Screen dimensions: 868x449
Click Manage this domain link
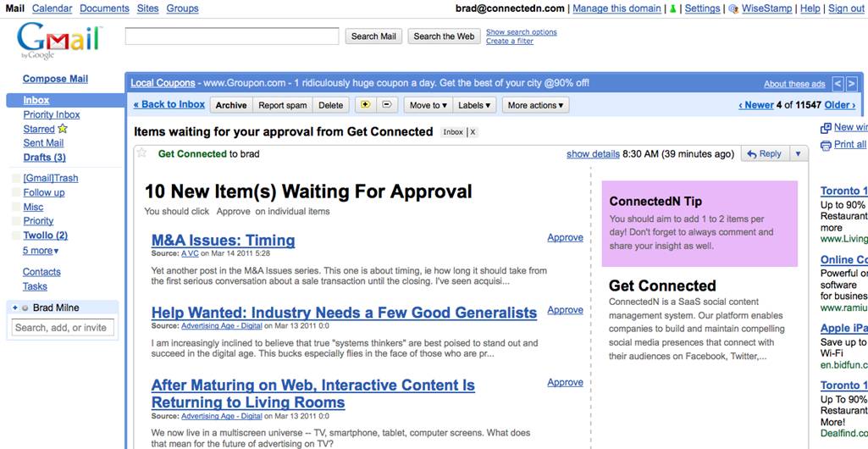pos(616,8)
